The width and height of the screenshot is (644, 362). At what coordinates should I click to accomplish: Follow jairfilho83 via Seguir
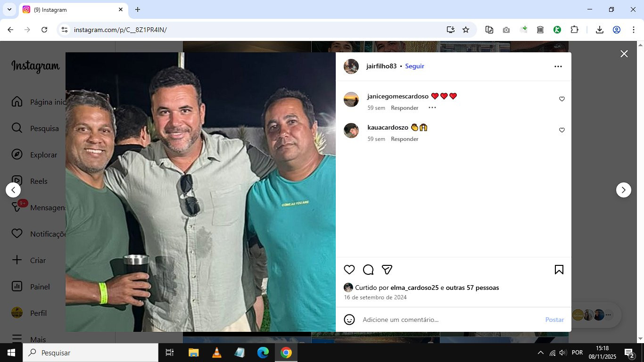[415, 66]
